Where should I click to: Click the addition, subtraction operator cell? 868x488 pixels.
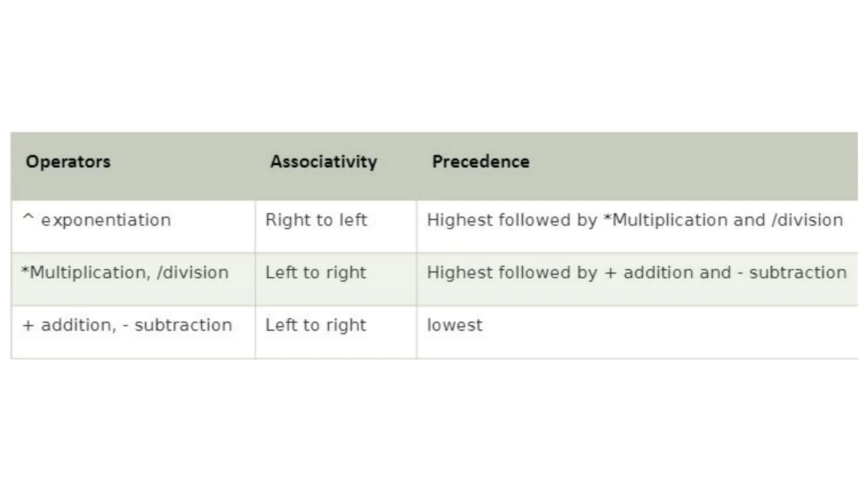[x=127, y=325]
